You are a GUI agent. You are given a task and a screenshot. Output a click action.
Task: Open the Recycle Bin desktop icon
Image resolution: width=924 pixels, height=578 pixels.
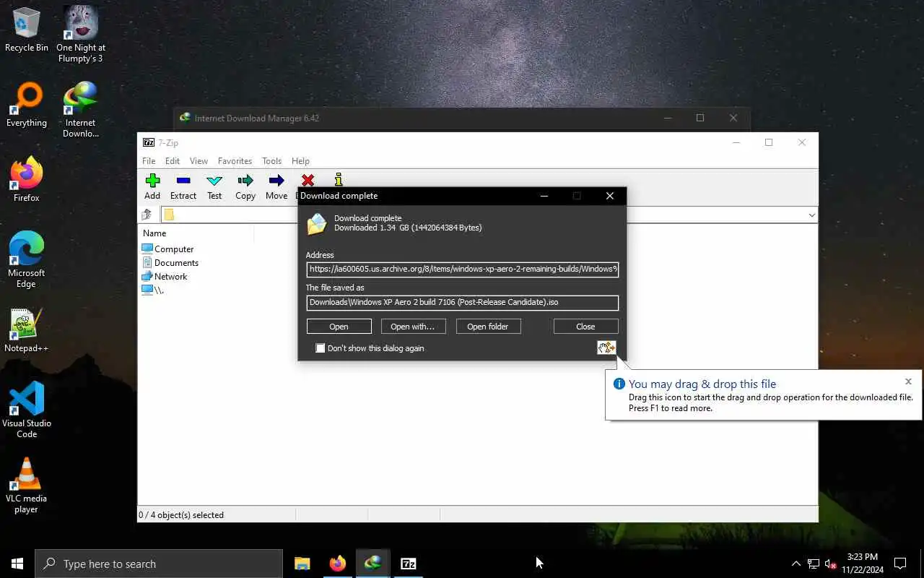coord(27,30)
